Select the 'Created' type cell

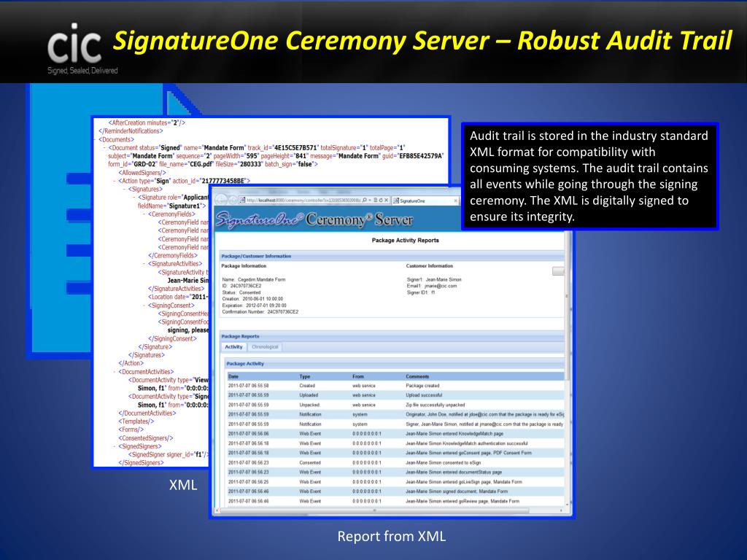coord(307,386)
